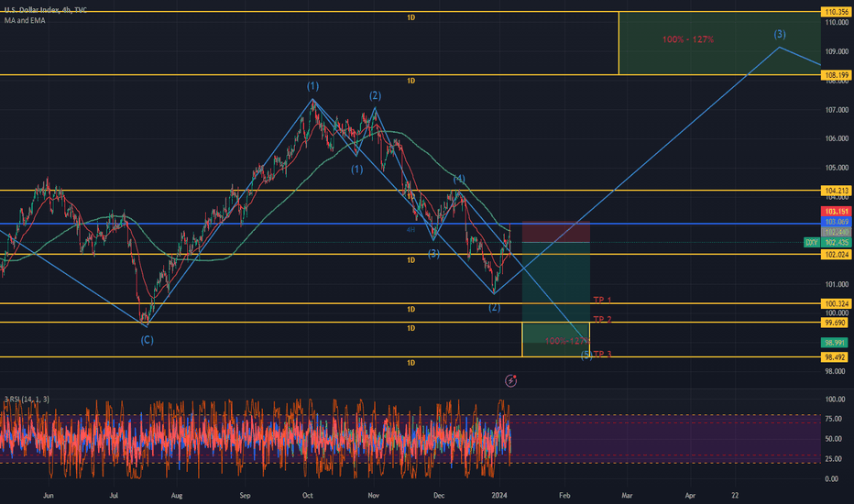Click the 2024 date on the time axis
854x504 pixels.
(x=498, y=495)
